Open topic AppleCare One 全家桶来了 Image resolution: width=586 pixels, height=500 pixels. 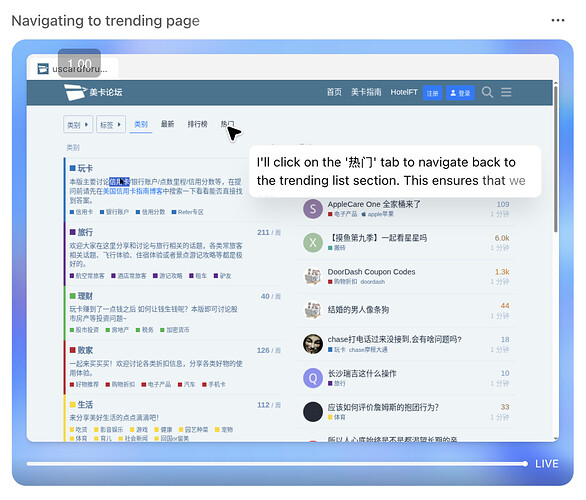coord(374,204)
